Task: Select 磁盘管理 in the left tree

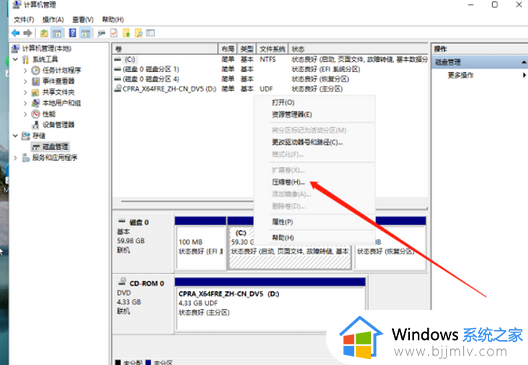Action: tap(50, 147)
